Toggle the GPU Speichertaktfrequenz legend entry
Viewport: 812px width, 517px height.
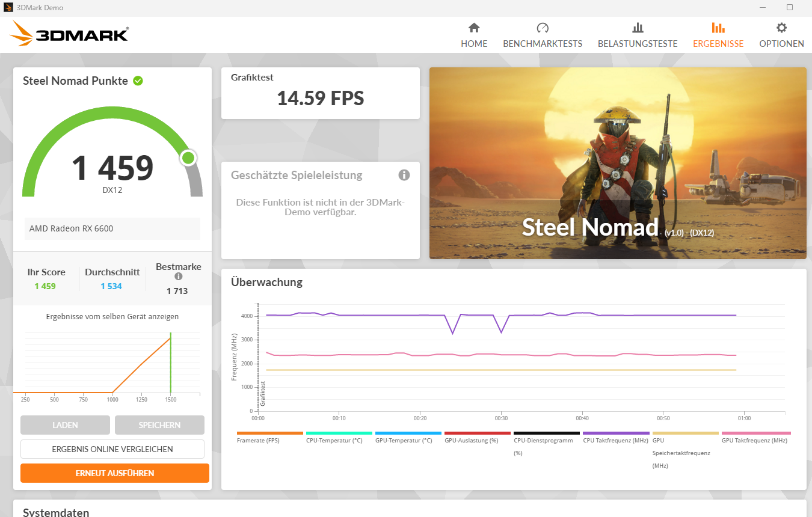685,450
